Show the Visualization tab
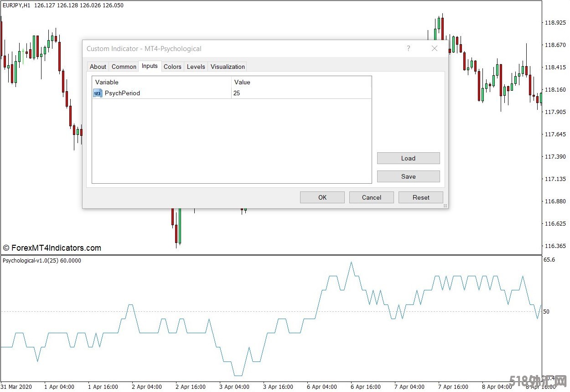Viewport: 570px width, 392px height. 228,67
